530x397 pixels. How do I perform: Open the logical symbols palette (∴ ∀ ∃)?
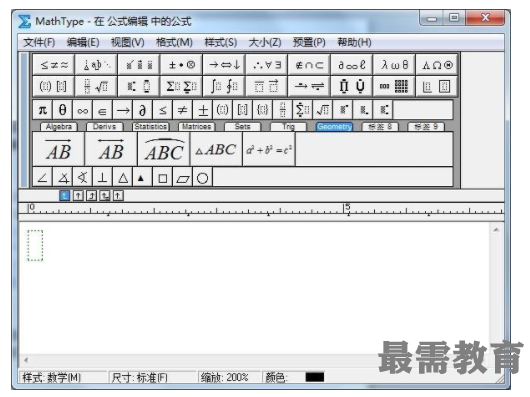(x=267, y=65)
